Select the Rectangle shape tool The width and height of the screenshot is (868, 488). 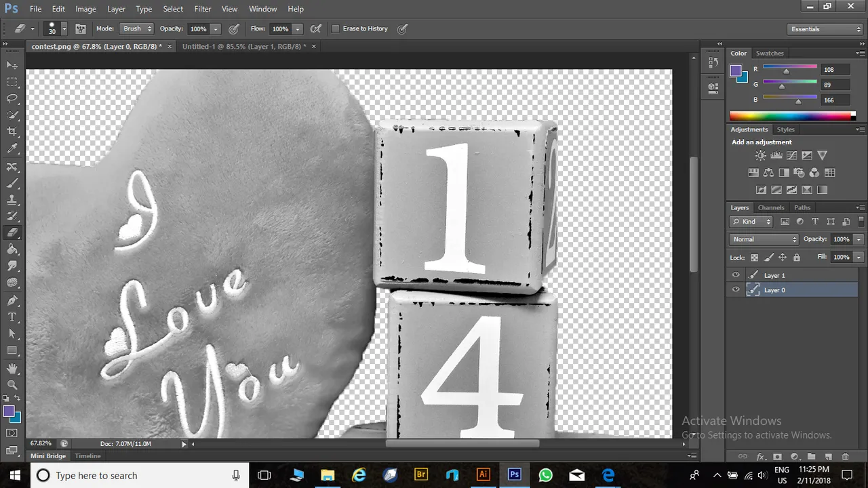(x=12, y=350)
